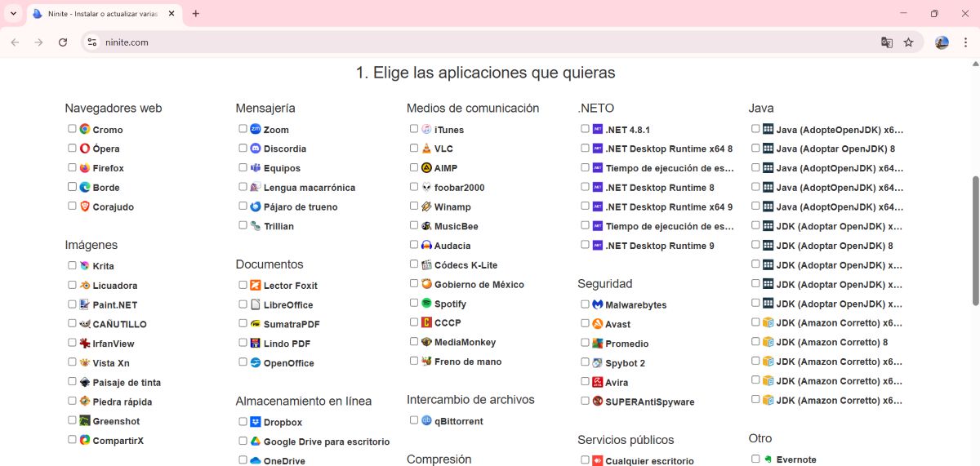
Task: Check the .NET 4.8.1 checkbox
Action: click(586, 129)
